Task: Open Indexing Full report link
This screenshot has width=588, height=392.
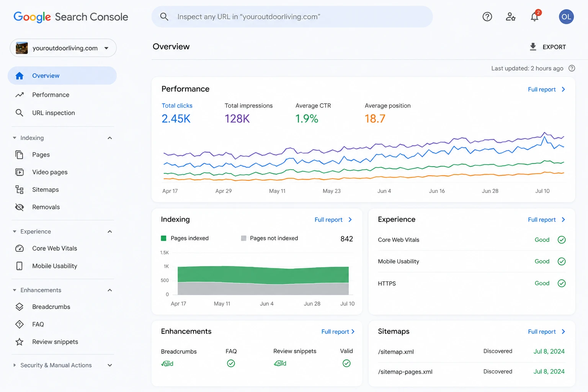Action: coord(333,219)
